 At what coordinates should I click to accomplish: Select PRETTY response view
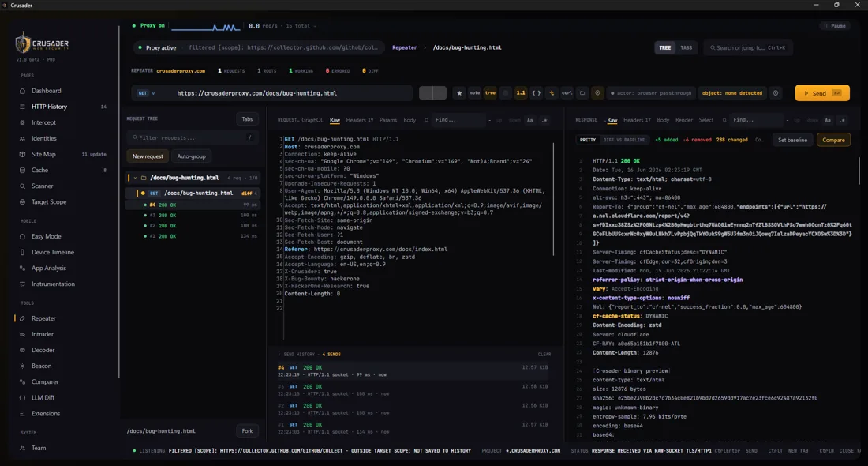[x=588, y=140]
